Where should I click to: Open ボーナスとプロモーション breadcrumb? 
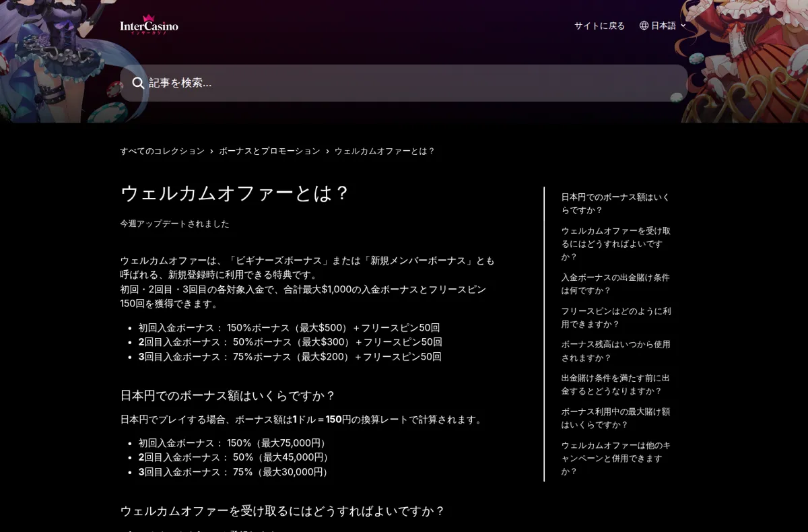[x=269, y=151]
